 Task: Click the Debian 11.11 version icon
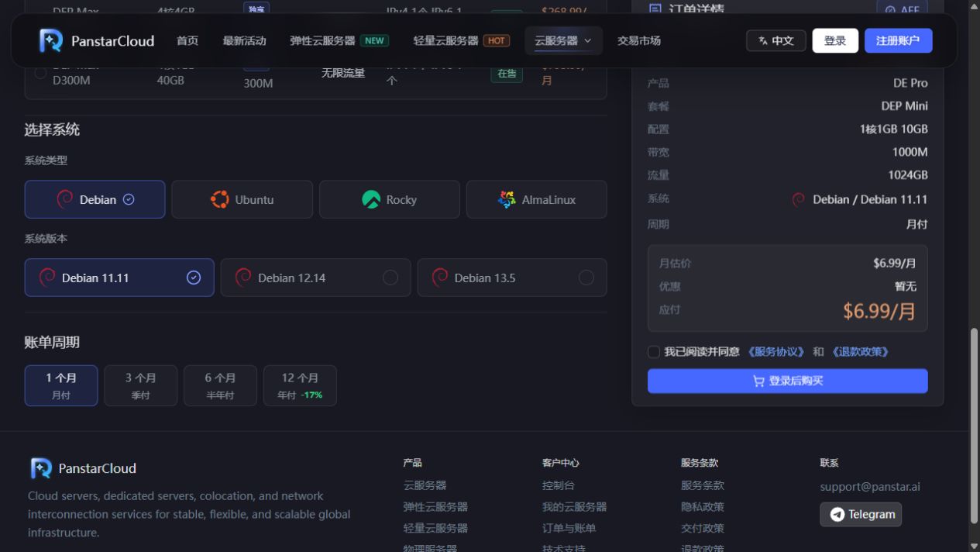(47, 278)
